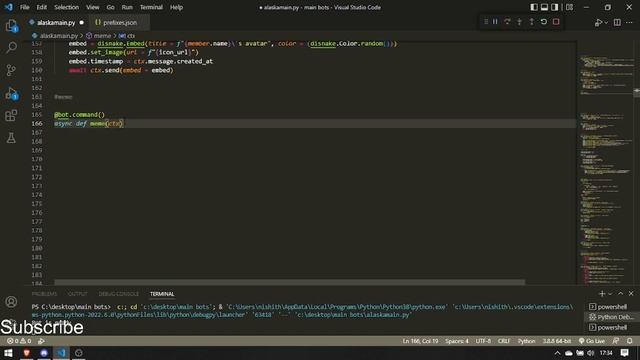Maximize the terminal panel size
This screenshot has width=640, height=360.
620,293
